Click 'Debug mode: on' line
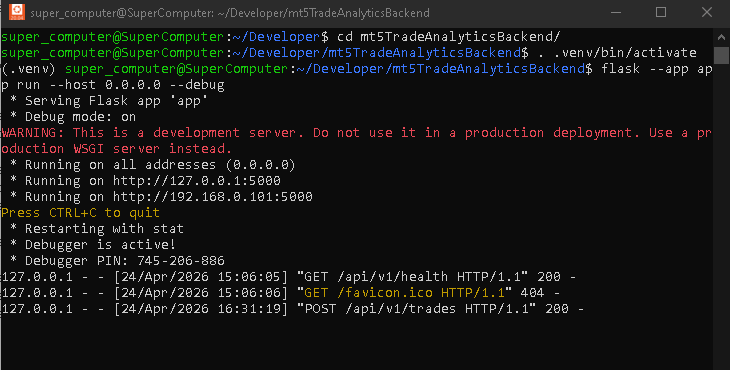Image resolution: width=730 pixels, height=370 pixels. point(74,117)
